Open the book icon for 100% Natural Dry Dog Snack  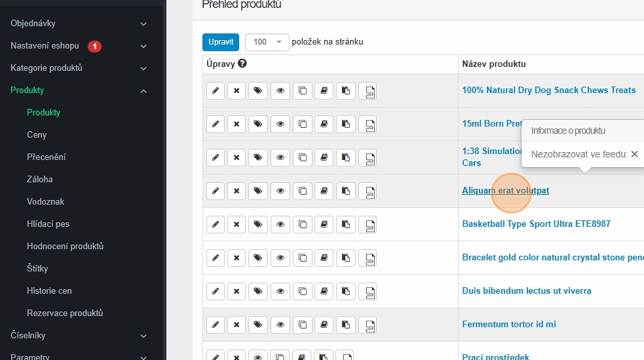(324, 91)
